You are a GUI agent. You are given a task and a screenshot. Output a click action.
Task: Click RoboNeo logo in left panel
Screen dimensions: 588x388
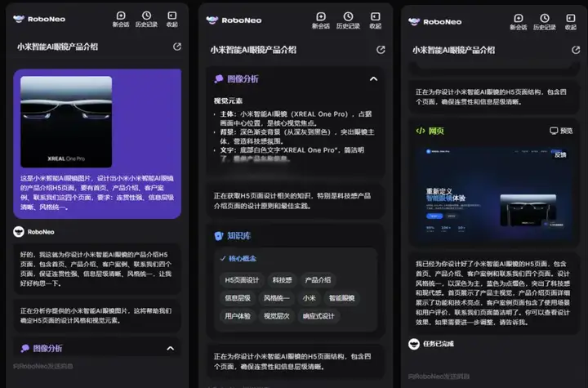coord(39,19)
